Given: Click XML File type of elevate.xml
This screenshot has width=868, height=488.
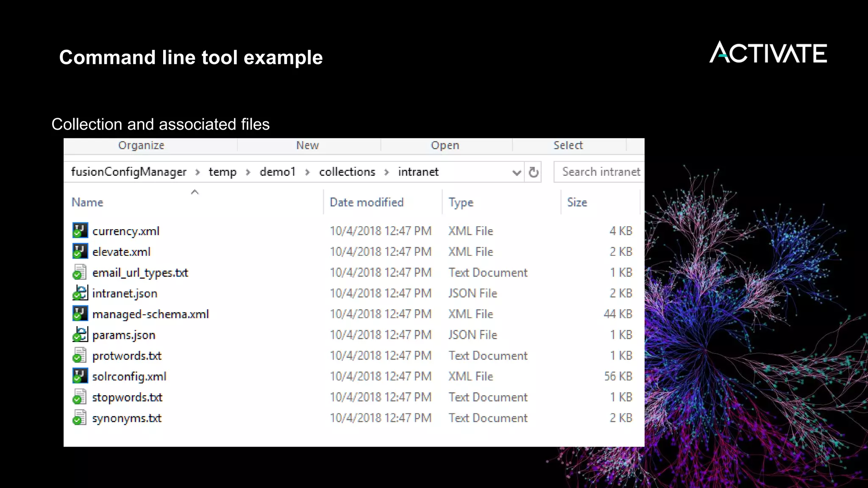Looking at the screenshot, I should click(471, 252).
